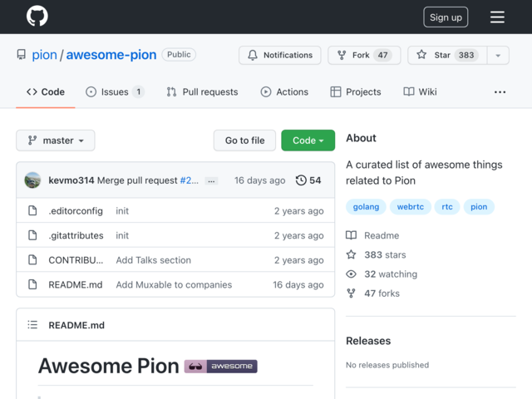Click the file icon beside .editorconfig
532x399 pixels.
click(x=32, y=210)
